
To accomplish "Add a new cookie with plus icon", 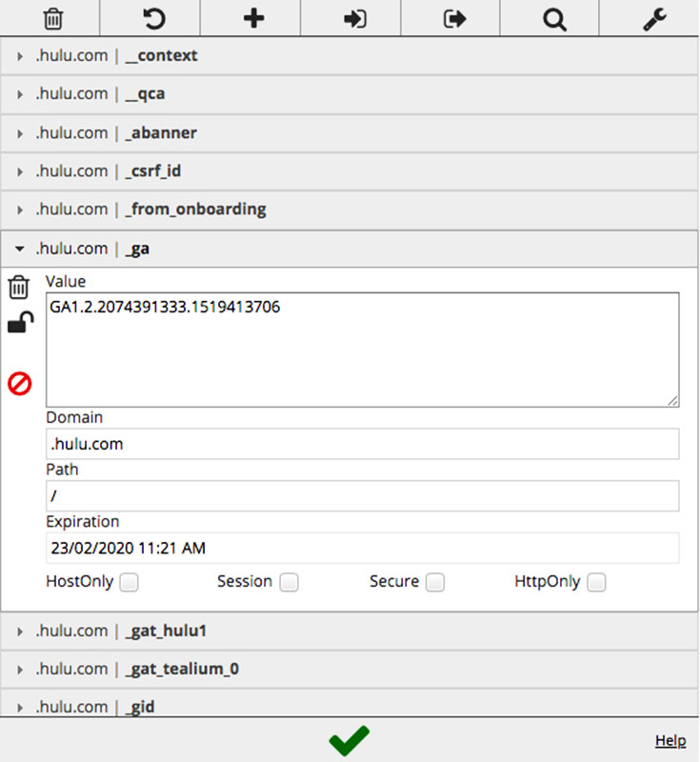I will click(253, 18).
